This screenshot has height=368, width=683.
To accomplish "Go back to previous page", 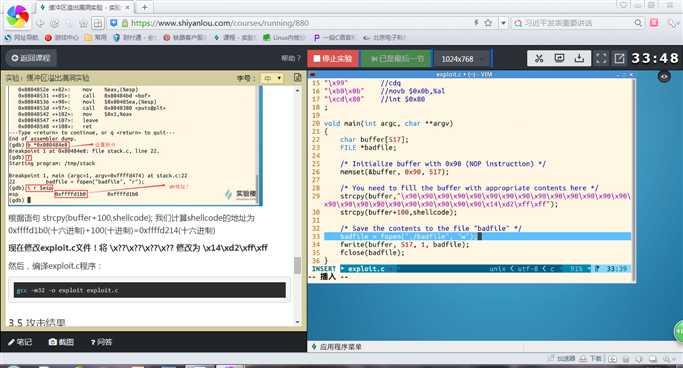I will point(40,23).
